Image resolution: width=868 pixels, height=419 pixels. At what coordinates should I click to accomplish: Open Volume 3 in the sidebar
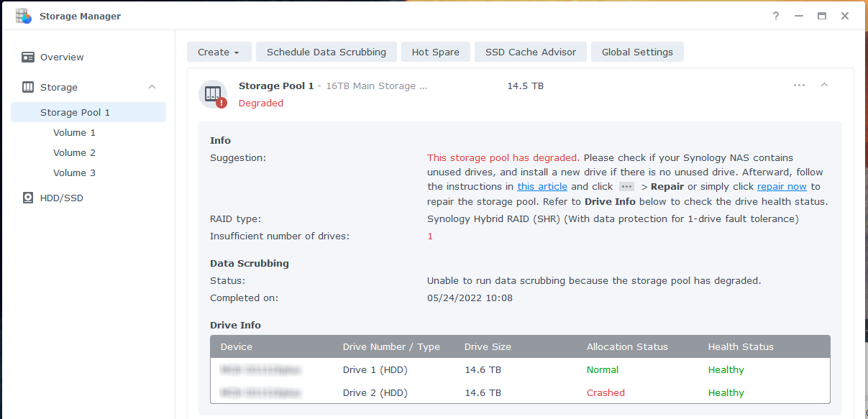click(74, 172)
